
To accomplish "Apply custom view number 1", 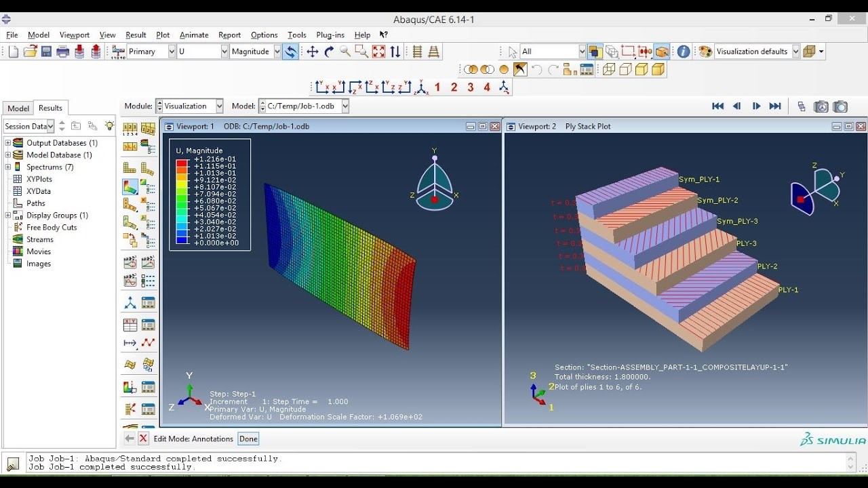I will coord(438,87).
